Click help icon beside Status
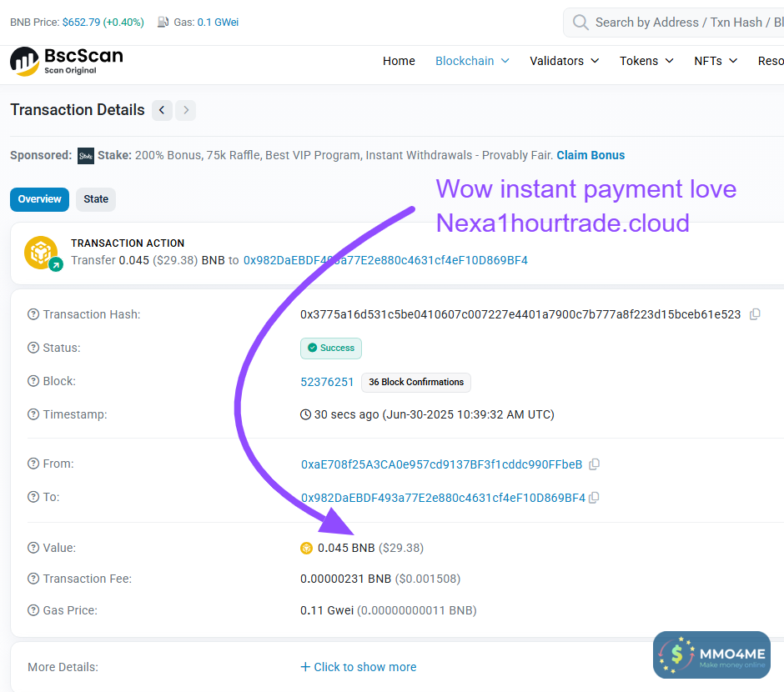This screenshot has width=784, height=692. pos(33,348)
